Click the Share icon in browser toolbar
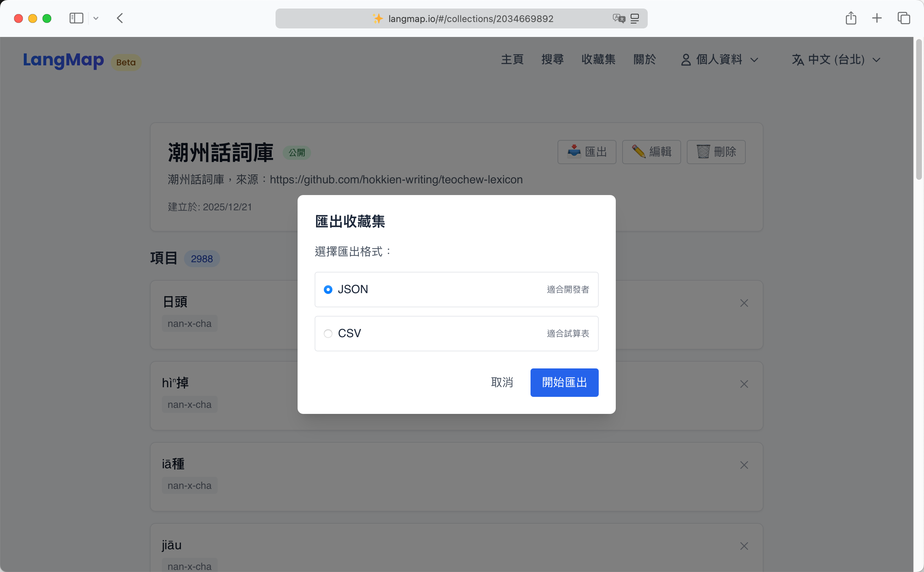The image size is (924, 572). [851, 18]
